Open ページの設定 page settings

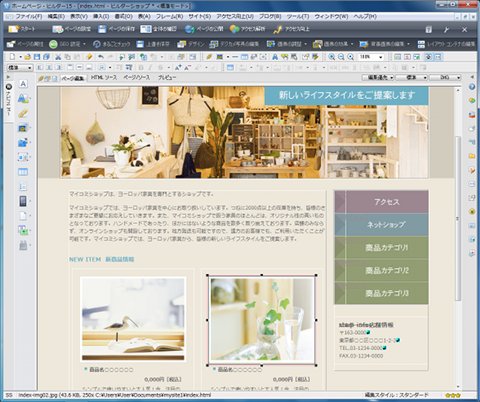pyautogui.click(x=71, y=29)
